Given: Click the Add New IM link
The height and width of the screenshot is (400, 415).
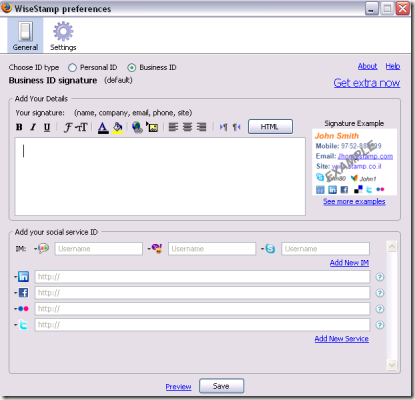Looking at the screenshot, I should (349, 263).
